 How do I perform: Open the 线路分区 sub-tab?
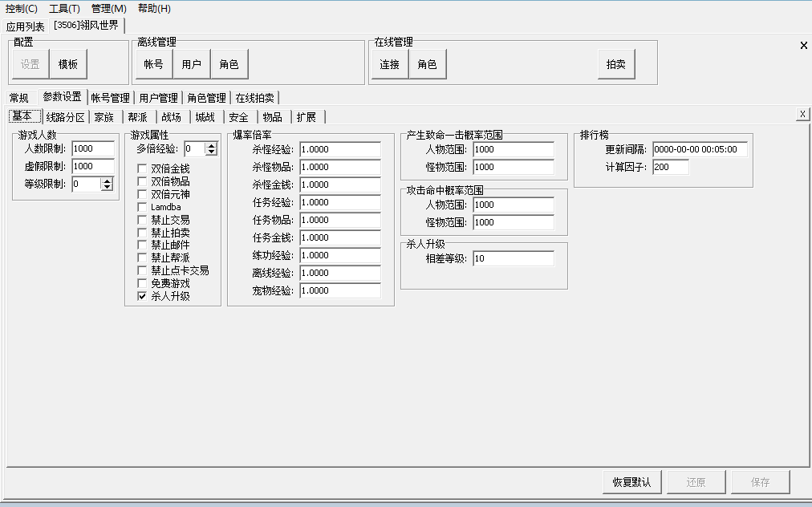pyautogui.click(x=65, y=117)
